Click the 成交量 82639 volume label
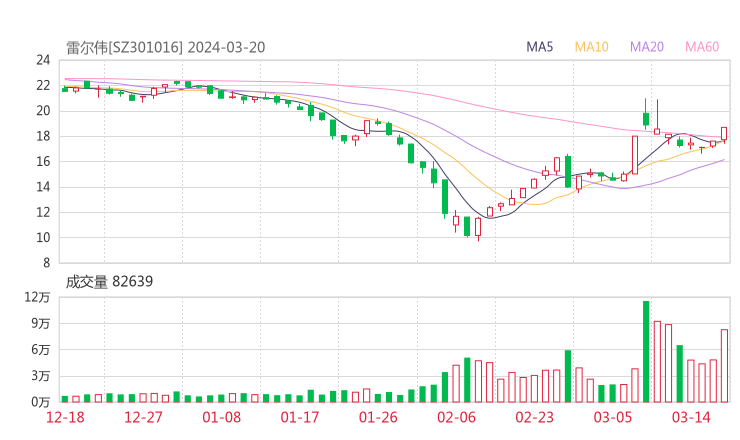 click(x=109, y=281)
